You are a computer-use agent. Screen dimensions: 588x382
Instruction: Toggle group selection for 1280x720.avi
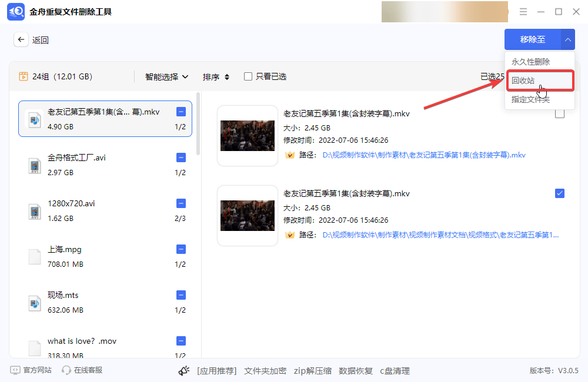[181, 203]
